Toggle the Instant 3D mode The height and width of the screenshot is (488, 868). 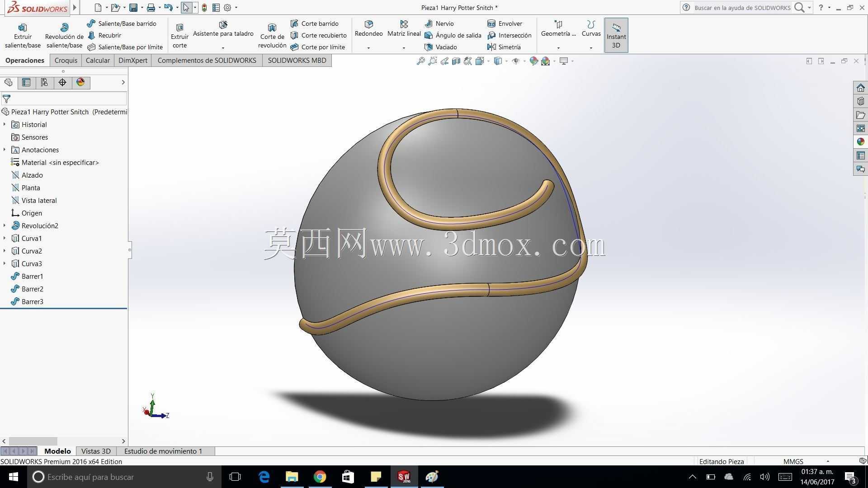coord(616,35)
